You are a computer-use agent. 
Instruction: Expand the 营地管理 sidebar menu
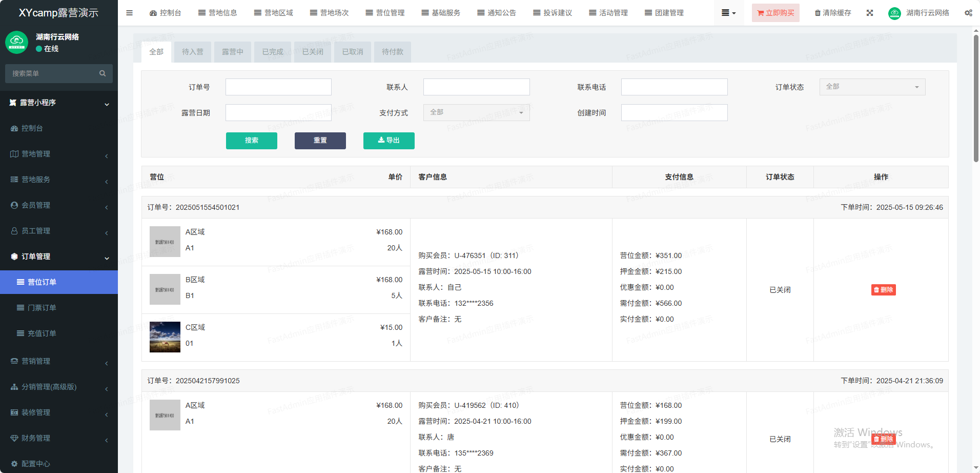pos(58,154)
